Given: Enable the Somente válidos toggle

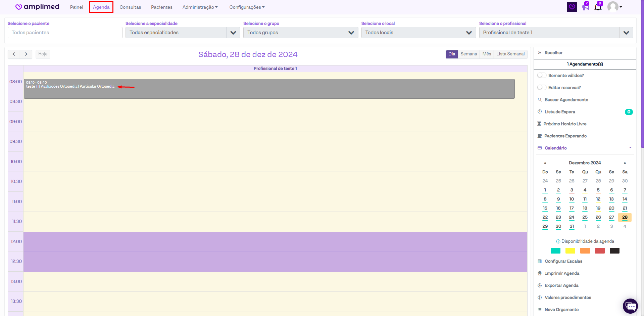Looking at the screenshot, I should [542, 76].
